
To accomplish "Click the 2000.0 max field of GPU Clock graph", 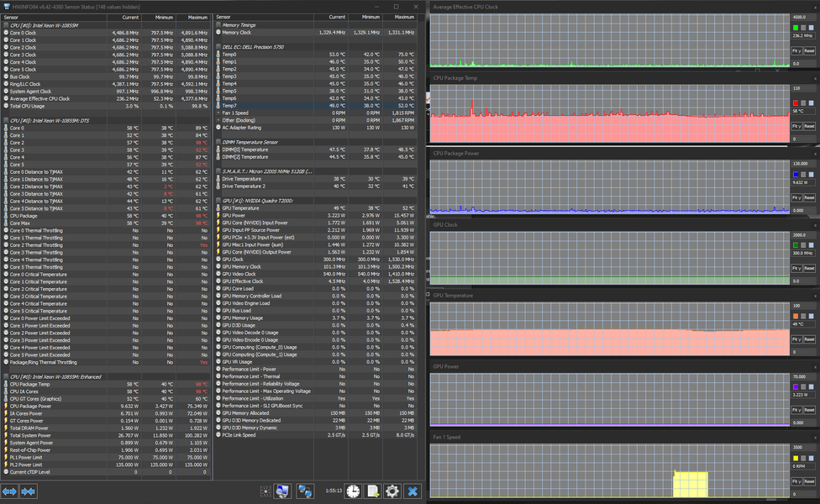I will tap(803, 235).
